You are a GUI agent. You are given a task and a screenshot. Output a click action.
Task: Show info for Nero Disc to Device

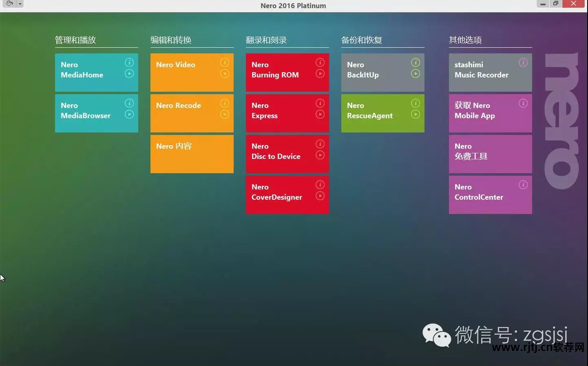tap(320, 144)
